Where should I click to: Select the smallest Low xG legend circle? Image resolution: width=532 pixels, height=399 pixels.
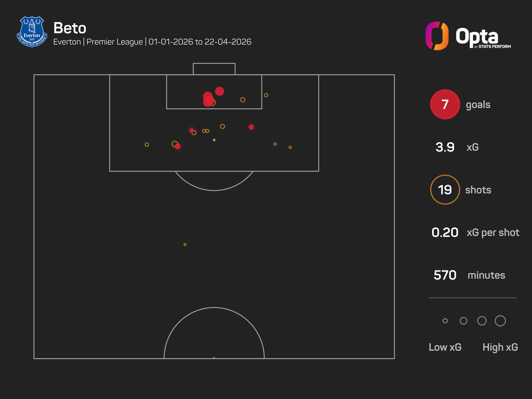point(445,321)
